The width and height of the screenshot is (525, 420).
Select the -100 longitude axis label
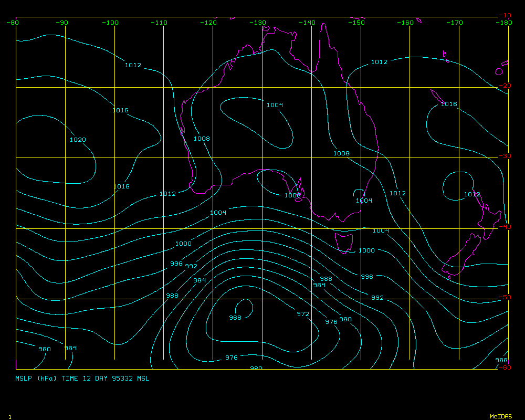click(110, 23)
